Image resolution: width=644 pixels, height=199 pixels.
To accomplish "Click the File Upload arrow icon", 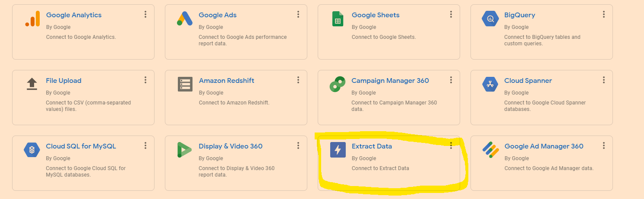I will pos(32,84).
